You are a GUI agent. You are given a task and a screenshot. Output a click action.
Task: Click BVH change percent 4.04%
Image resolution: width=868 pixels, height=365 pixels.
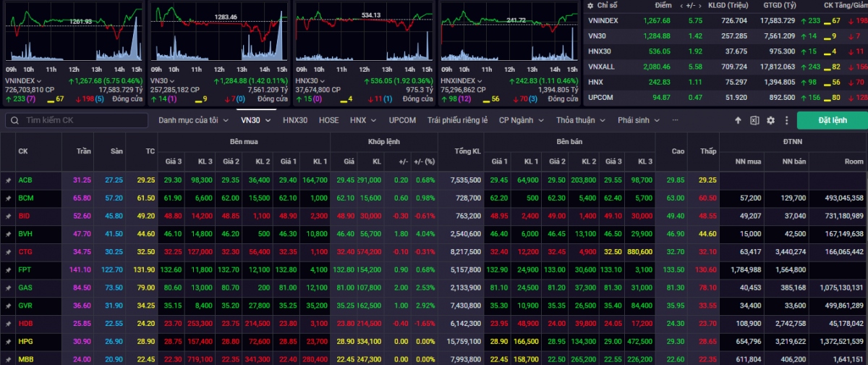[425, 233]
